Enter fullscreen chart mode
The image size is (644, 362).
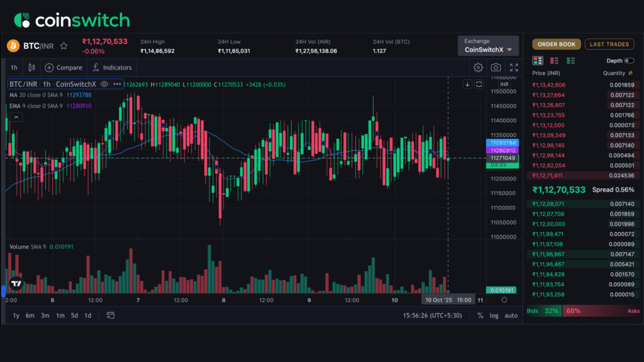click(514, 67)
